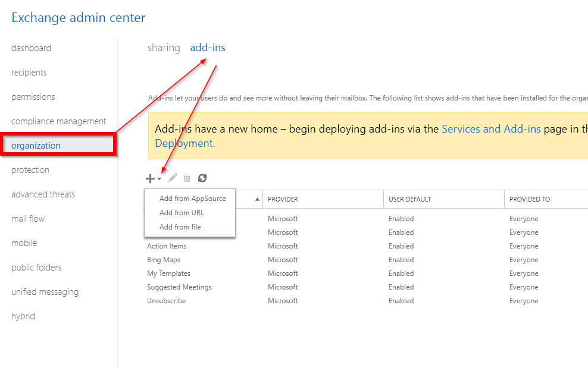Viewport: 588px width, 368px height.
Task: Click the trash delete icon
Action: click(187, 178)
